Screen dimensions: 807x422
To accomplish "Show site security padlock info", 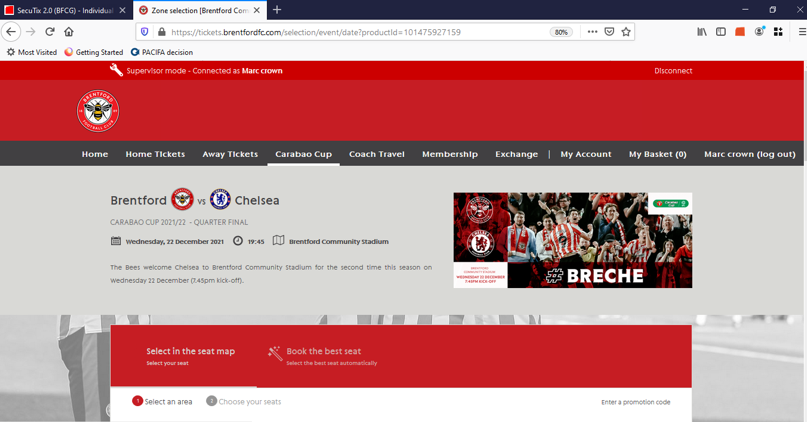I will (x=162, y=32).
